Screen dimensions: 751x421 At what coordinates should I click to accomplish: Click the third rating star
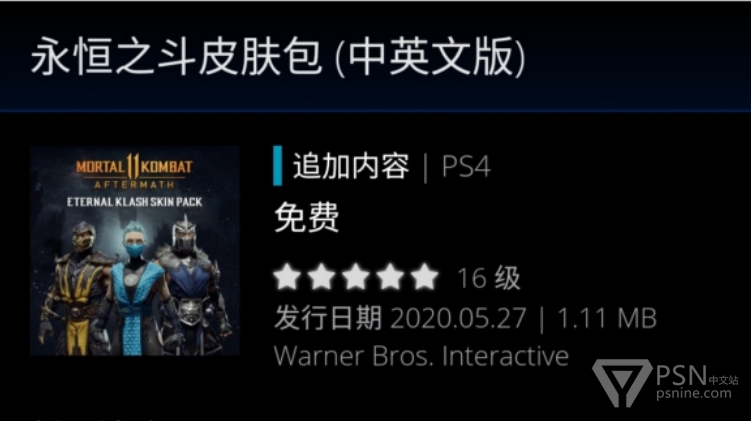tap(356, 276)
